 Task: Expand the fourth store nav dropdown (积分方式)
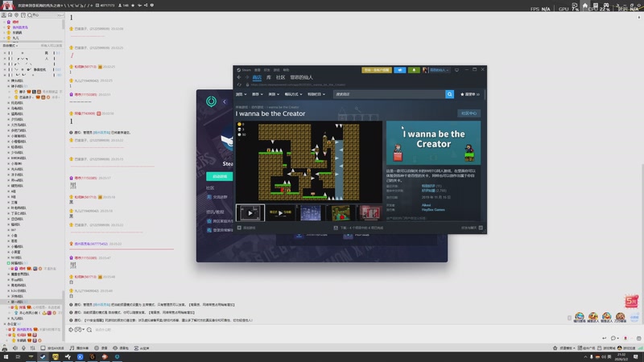coord(293,94)
